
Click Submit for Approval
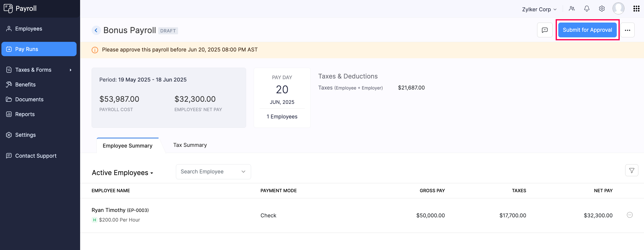pyautogui.click(x=587, y=30)
